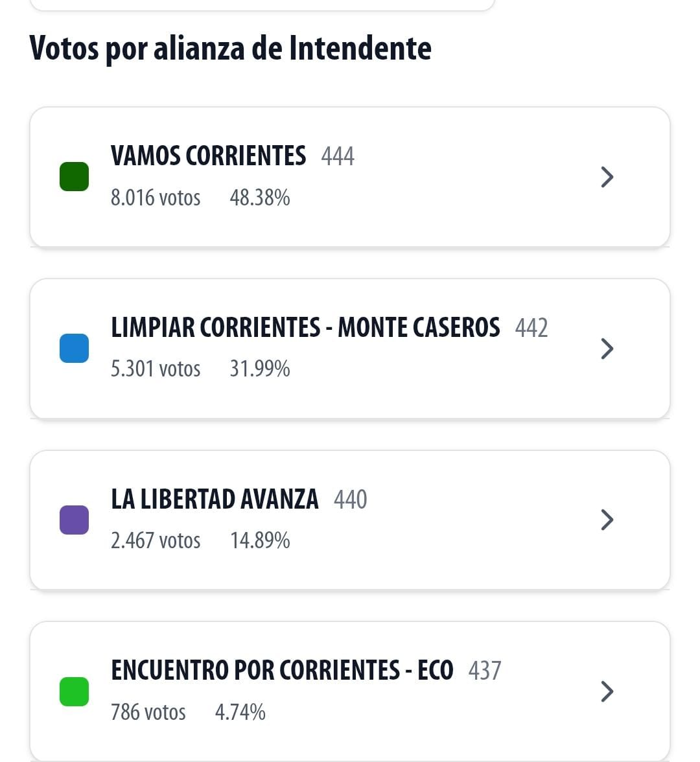
Task: Open the VAMOS CORRIENTES alliance title
Action: pos(208,156)
